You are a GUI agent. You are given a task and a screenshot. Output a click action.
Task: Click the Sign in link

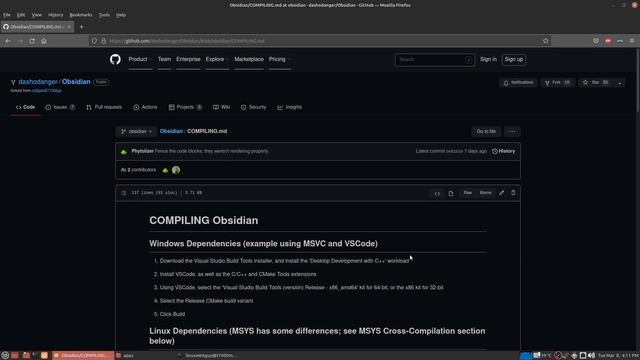pos(488,60)
